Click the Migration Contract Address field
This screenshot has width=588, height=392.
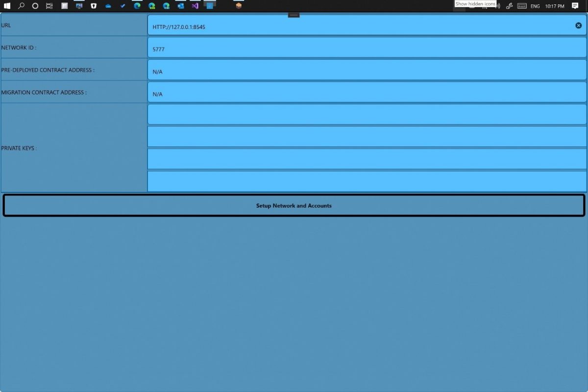[x=367, y=93]
